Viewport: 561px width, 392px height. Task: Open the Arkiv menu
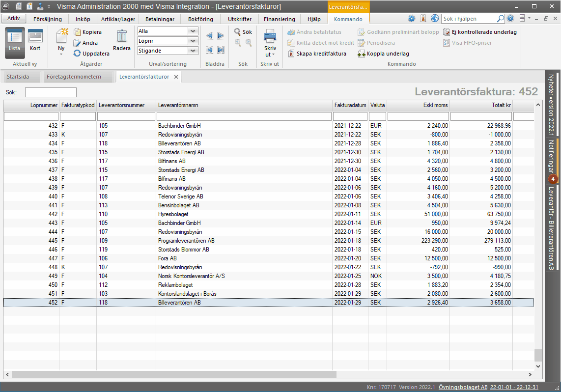tap(14, 18)
